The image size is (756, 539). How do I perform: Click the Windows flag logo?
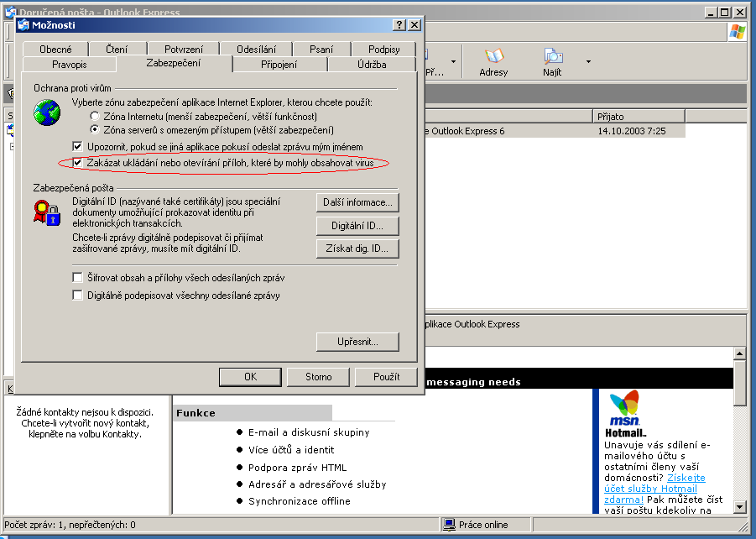click(737, 33)
